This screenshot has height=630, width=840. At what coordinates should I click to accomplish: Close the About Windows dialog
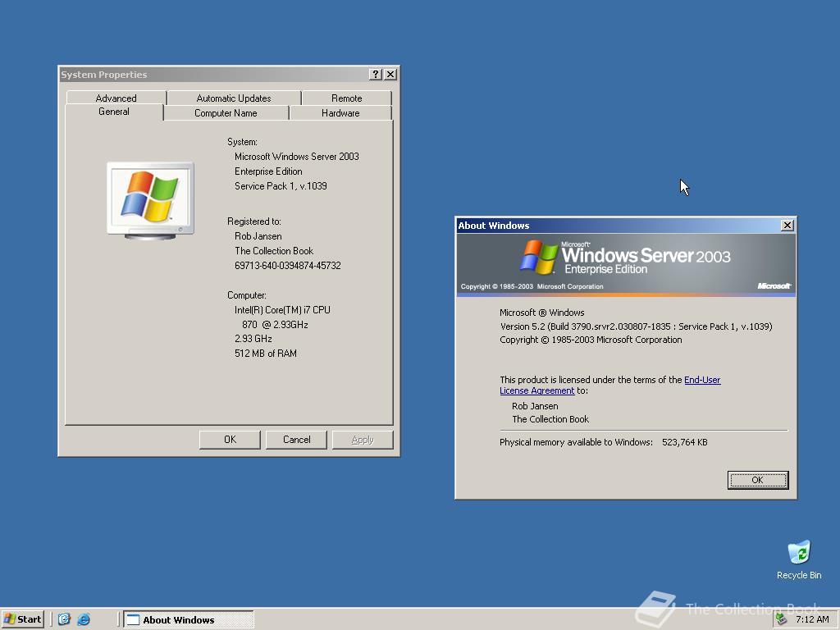pyautogui.click(x=787, y=226)
